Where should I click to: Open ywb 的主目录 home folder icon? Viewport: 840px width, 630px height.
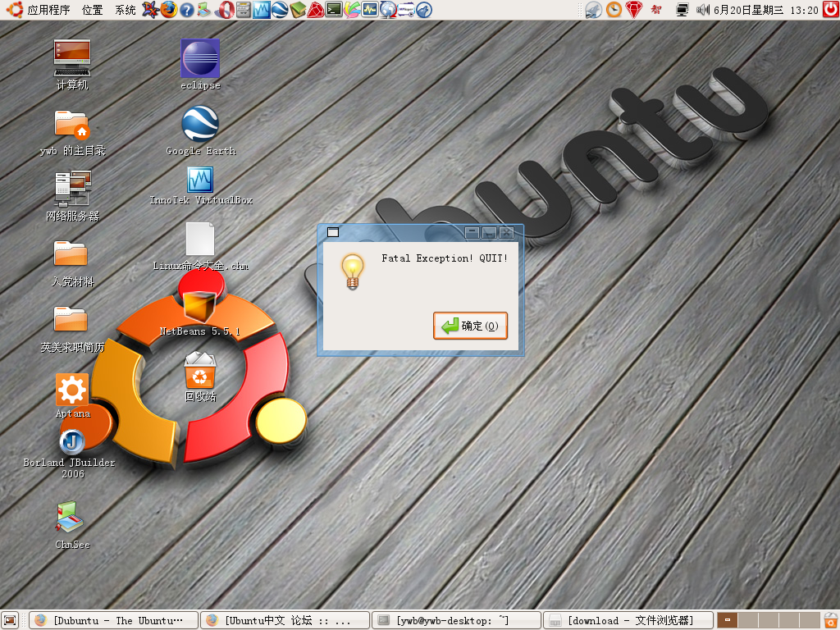click(x=72, y=132)
